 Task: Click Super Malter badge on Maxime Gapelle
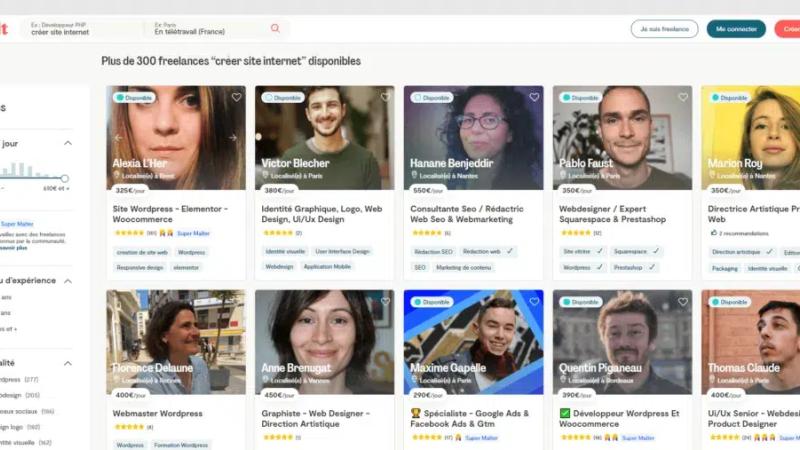pyautogui.click(x=481, y=438)
